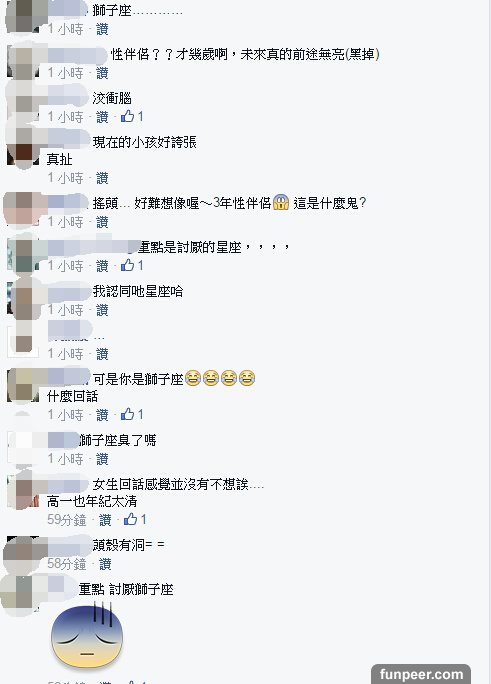
Task: Click the funpeer.com watermark
Action: point(421,674)
